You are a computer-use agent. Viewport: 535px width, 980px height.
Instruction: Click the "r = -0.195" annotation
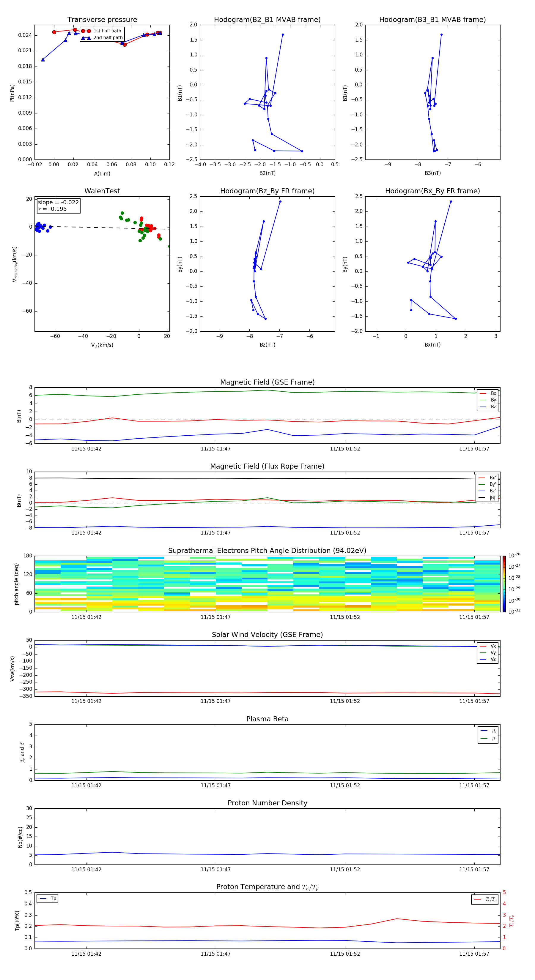[x=53, y=209]
